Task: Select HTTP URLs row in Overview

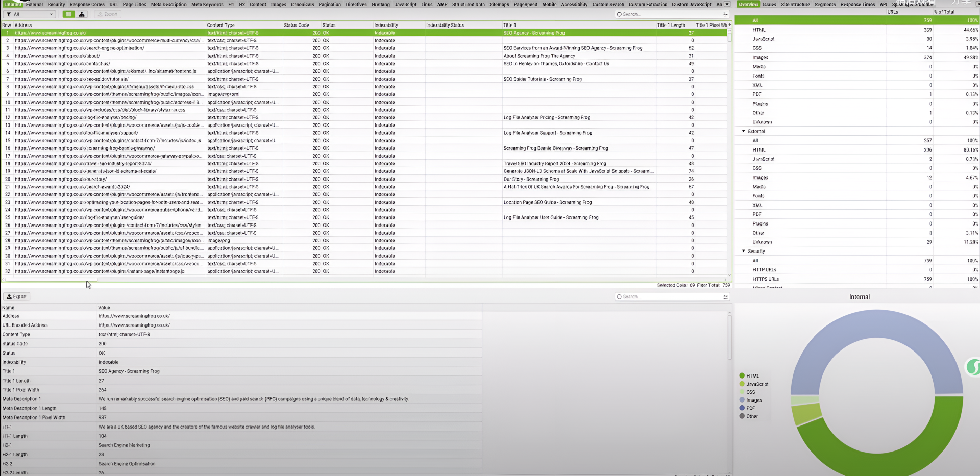Action: click(857, 270)
